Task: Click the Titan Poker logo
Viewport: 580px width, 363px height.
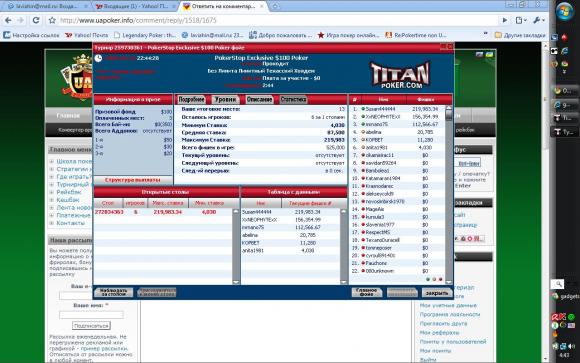Action: click(x=401, y=75)
